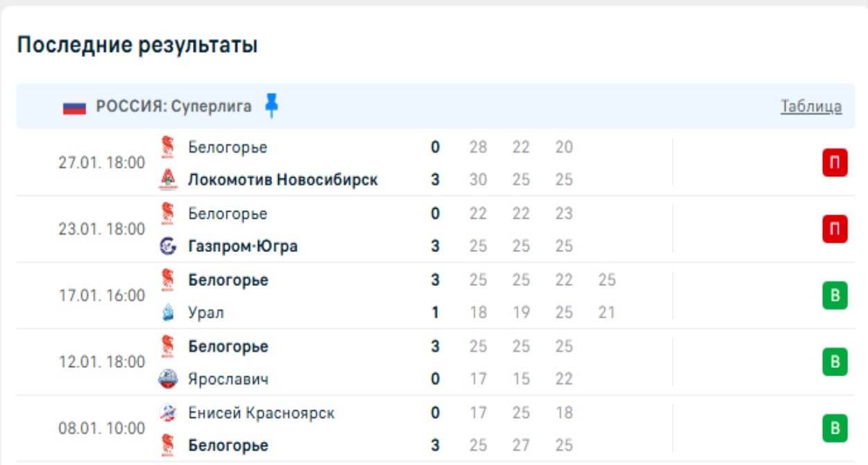Click the Russian flag icon
The width and height of the screenshot is (868, 465).
point(74,107)
